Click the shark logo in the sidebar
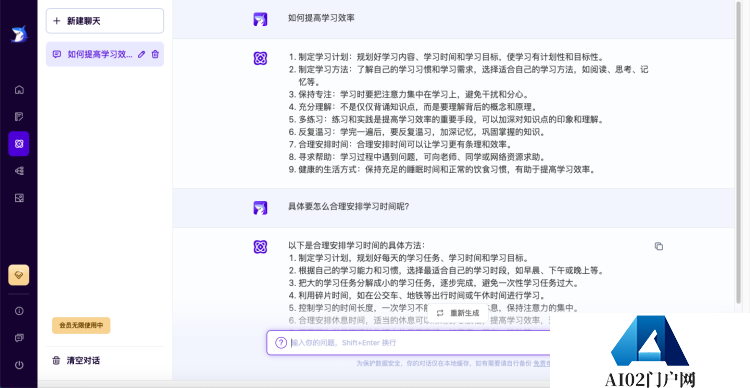 (x=19, y=34)
